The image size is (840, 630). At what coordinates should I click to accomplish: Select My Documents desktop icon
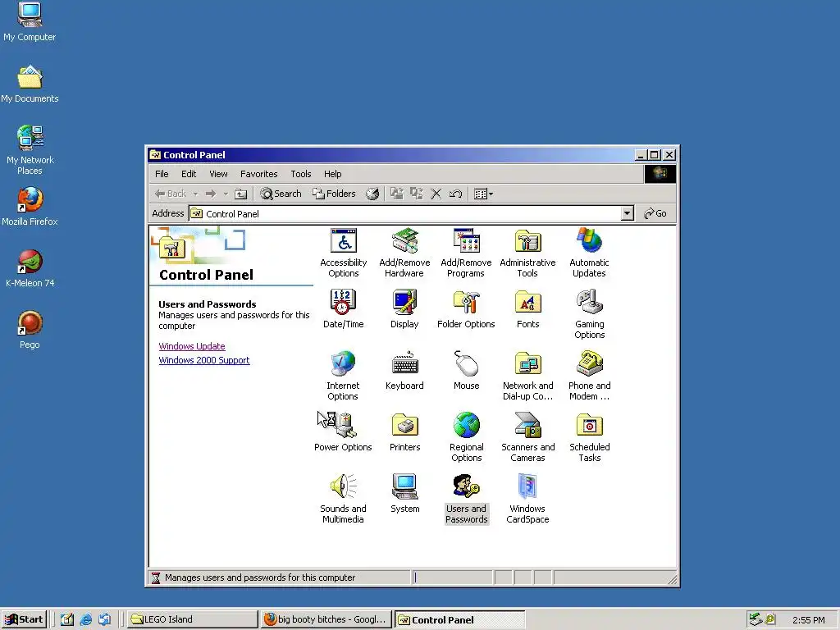pyautogui.click(x=30, y=84)
